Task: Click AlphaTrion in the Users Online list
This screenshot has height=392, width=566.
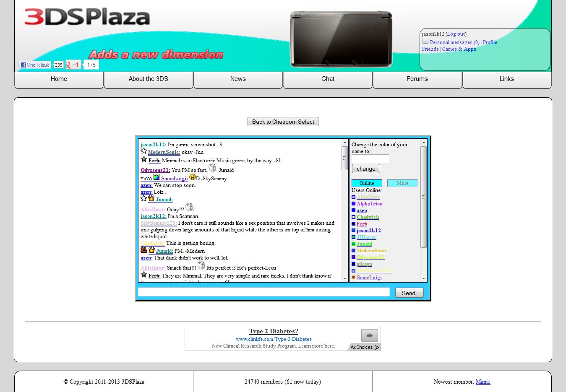Action: pyautogui.click(x=370, y=204)
